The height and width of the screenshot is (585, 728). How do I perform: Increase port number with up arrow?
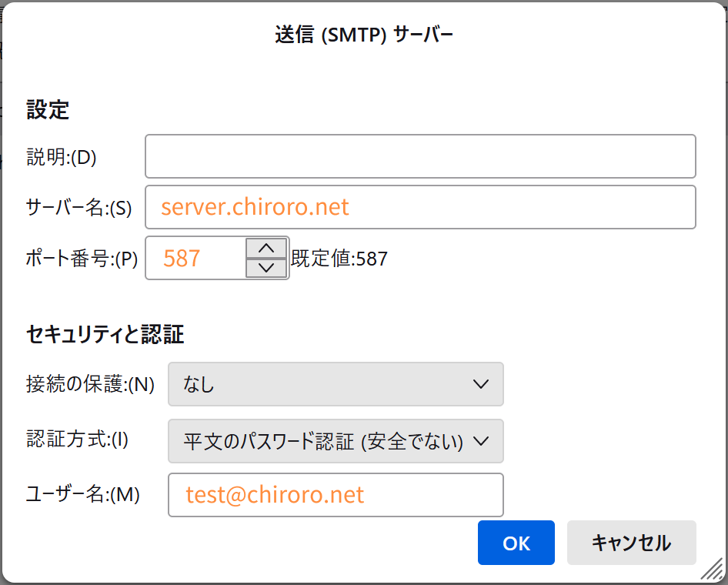coord(266,249)
